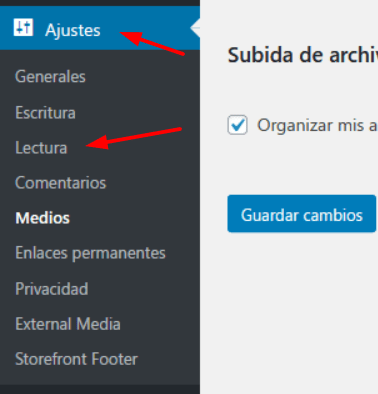Select the active Medios submenu item

coord(43,218)
